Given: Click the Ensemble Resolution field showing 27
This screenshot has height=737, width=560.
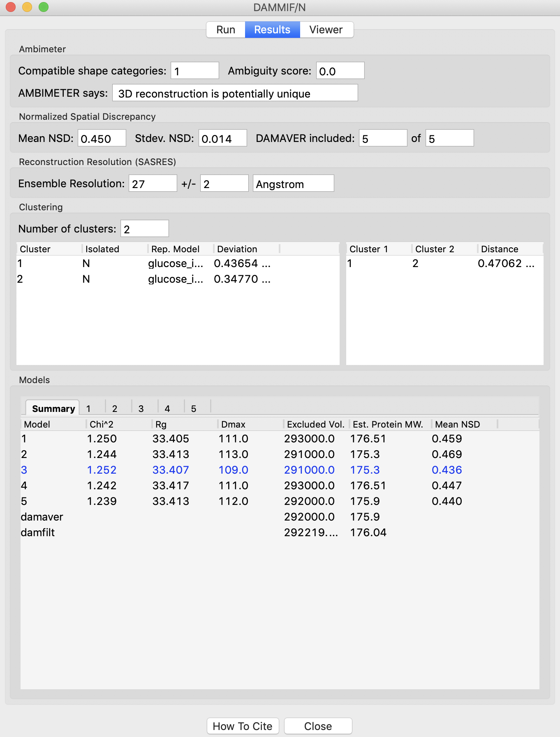Looking at the screenshot, I should [x=153, y=184].
